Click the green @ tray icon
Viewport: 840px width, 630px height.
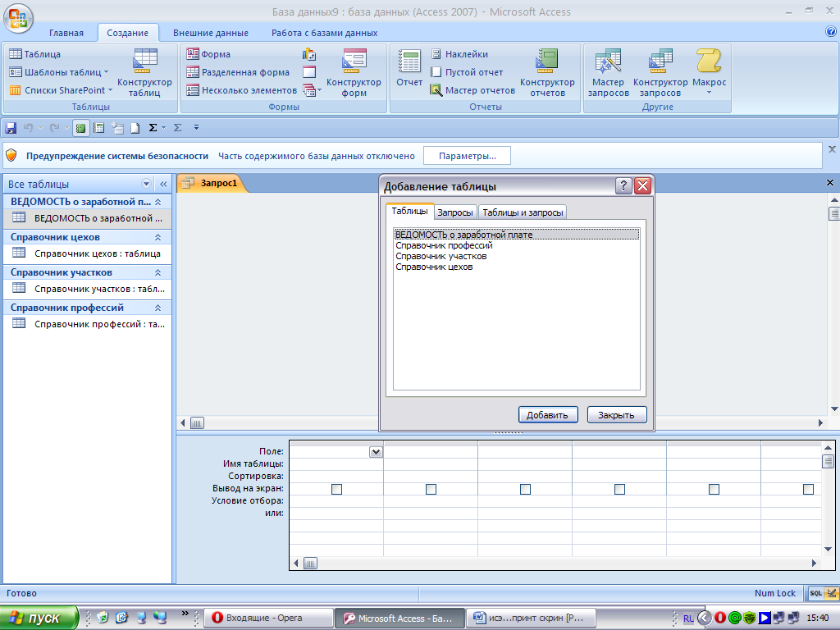click(x=734, y=619)
